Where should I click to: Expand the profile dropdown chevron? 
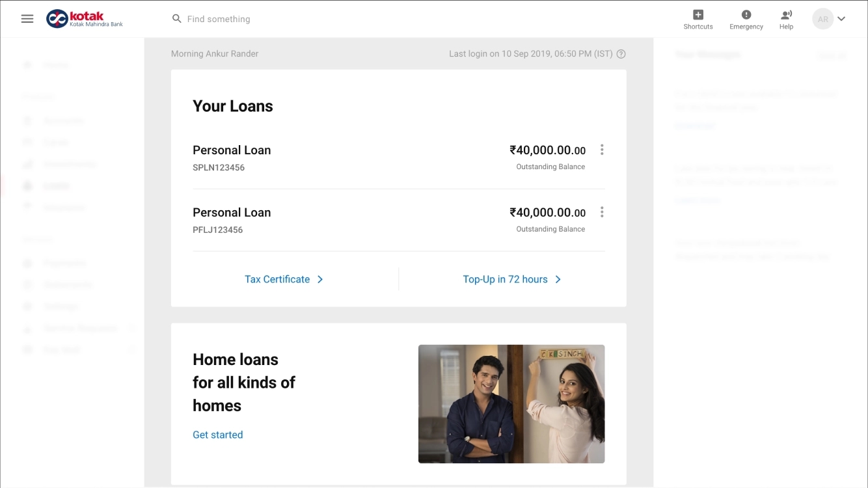pos(843,20)
